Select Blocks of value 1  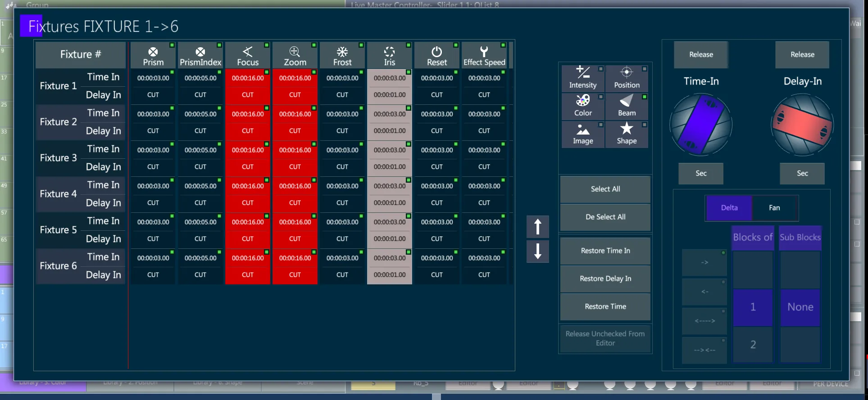click(x=753, y=307)
